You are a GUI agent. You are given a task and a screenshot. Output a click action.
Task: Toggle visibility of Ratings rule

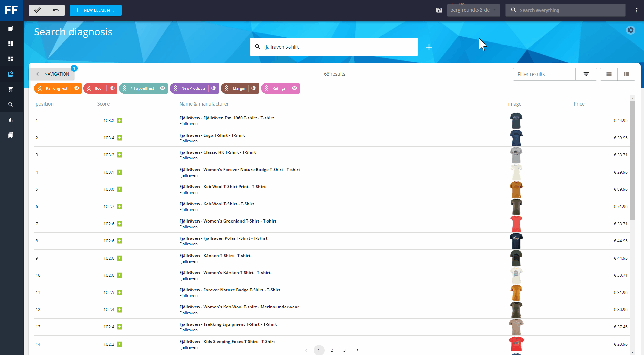point(294,88)
